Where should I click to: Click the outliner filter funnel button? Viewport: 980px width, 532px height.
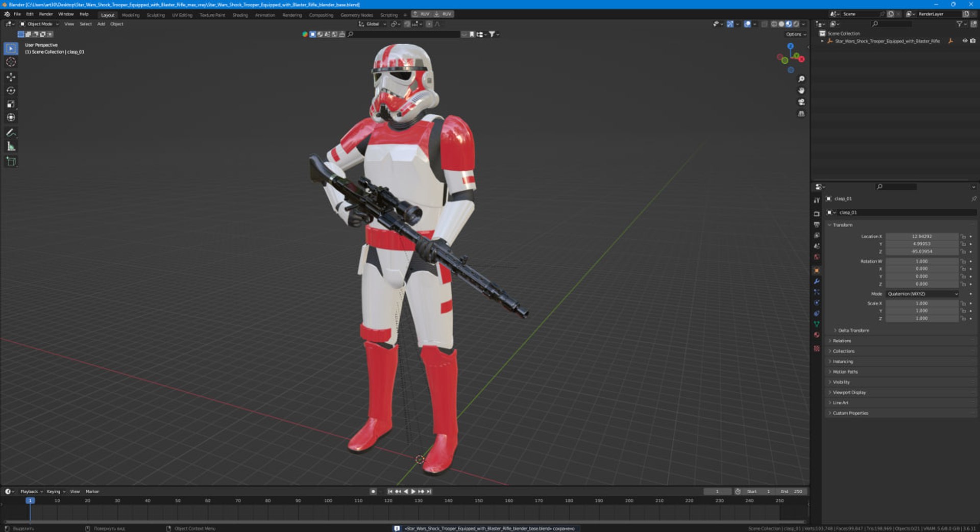click(x=959, y=24)
